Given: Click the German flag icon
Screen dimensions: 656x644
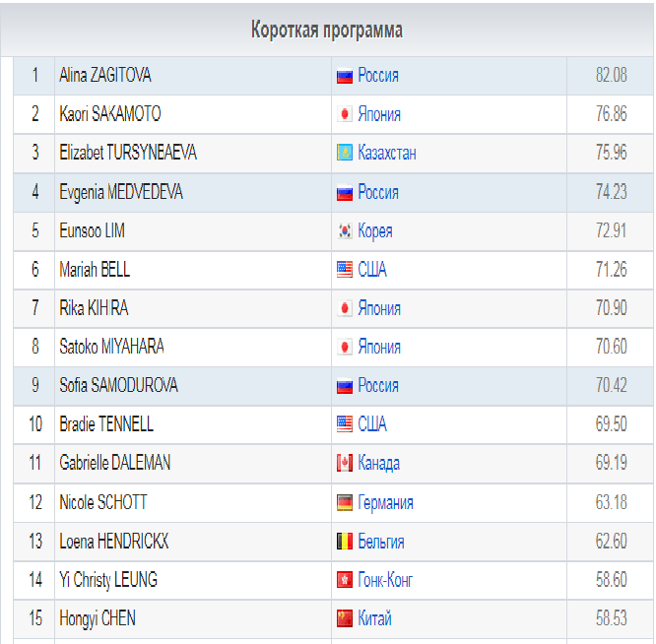Looking at the screenshot, I should 345,503.
